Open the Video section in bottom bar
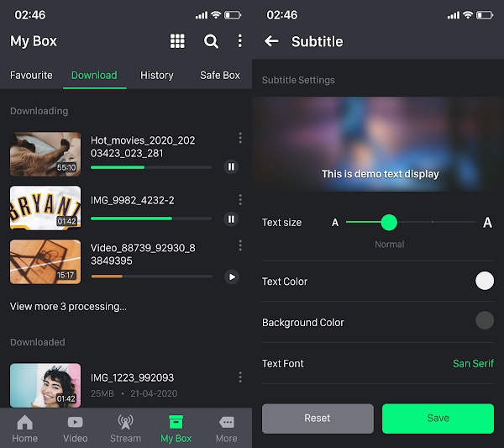The image size is (504, 448). coord(76,429)
